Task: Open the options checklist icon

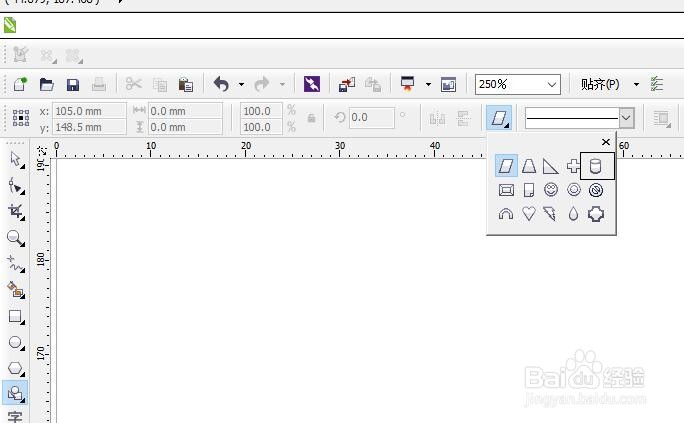Action: tap(657, 84)
